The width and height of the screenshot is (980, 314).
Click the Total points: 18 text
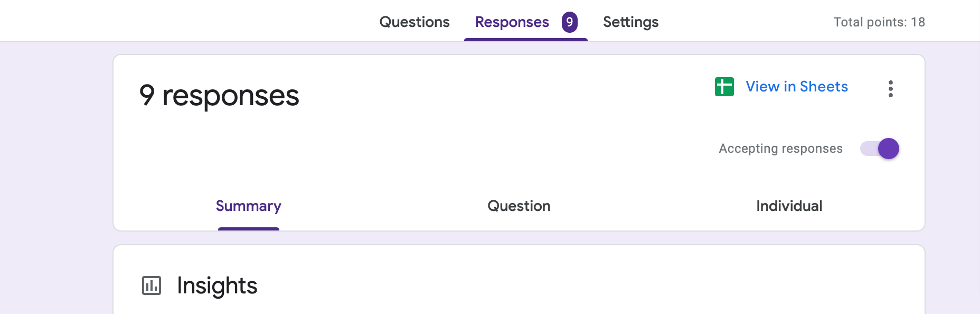click(x=879, y=22)
